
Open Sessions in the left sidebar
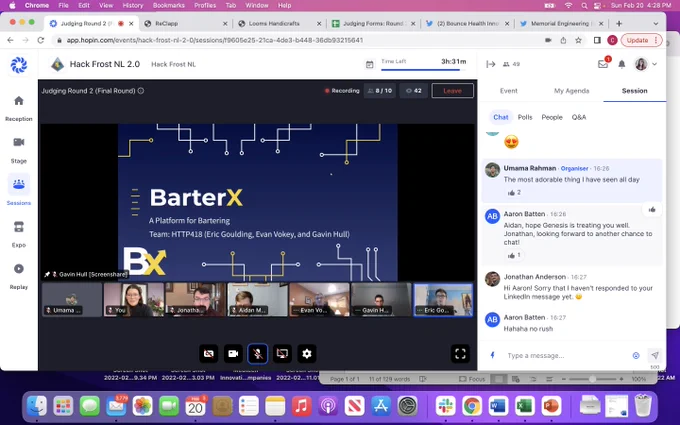19,190
